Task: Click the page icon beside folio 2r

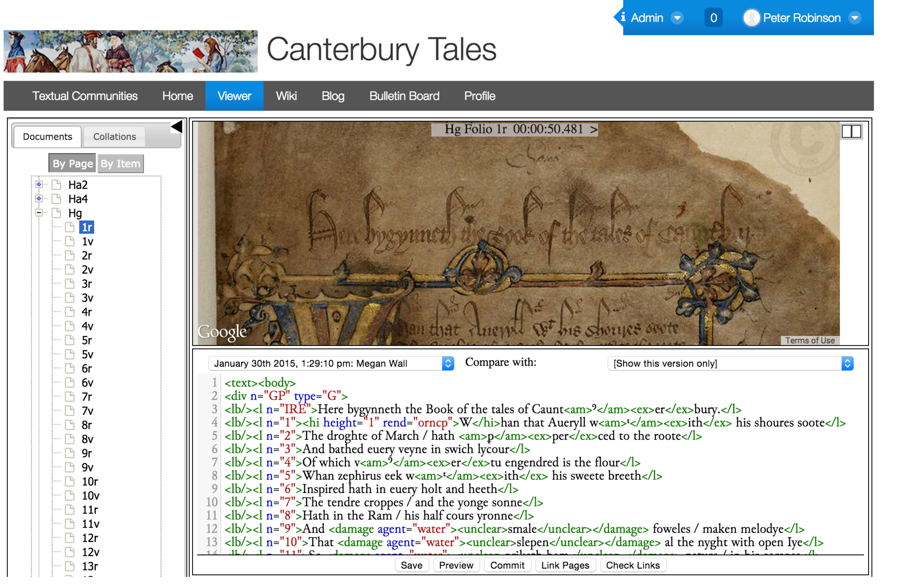Action: pyautogui.click(x=69, y=256)
